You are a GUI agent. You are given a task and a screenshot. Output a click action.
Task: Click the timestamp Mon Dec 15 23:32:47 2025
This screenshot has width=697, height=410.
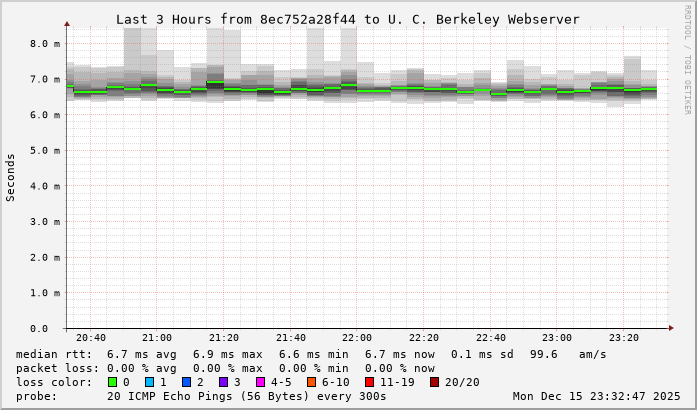coord(596,396)
